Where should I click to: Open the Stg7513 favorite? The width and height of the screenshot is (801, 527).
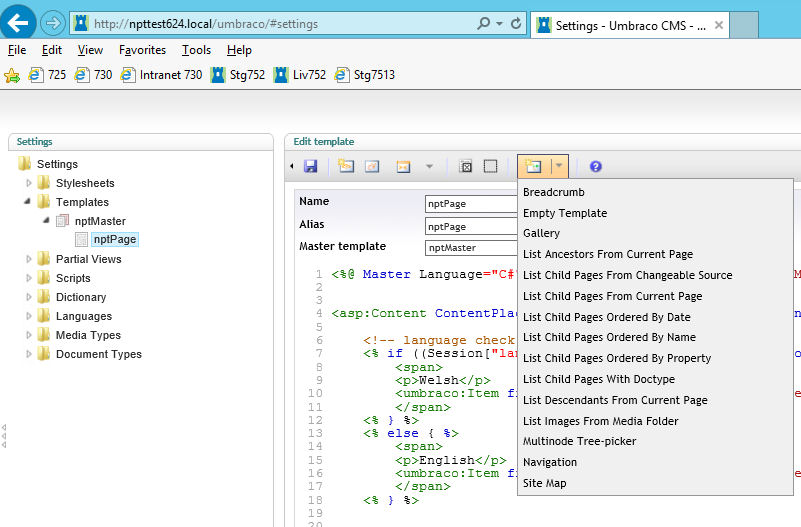tap(365, 75)
